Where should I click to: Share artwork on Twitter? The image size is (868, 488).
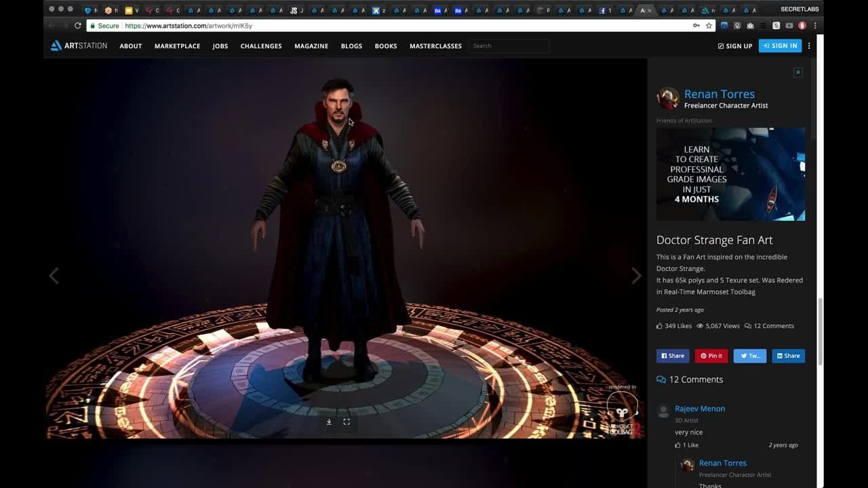tap(750, 356)
